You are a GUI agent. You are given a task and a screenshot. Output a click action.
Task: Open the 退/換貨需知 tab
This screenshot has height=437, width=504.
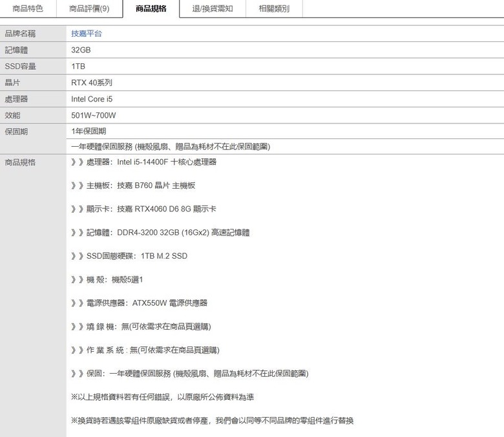(x=213, y=8)
